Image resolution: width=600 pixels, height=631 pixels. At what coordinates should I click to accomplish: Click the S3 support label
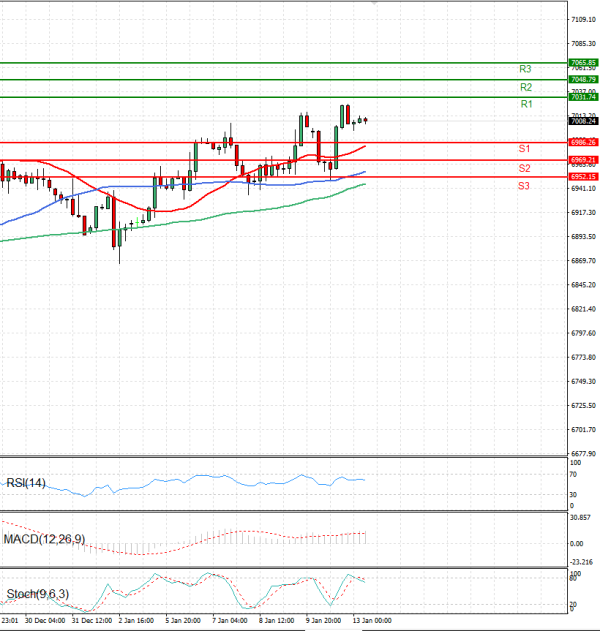click(x=524, y=186)
